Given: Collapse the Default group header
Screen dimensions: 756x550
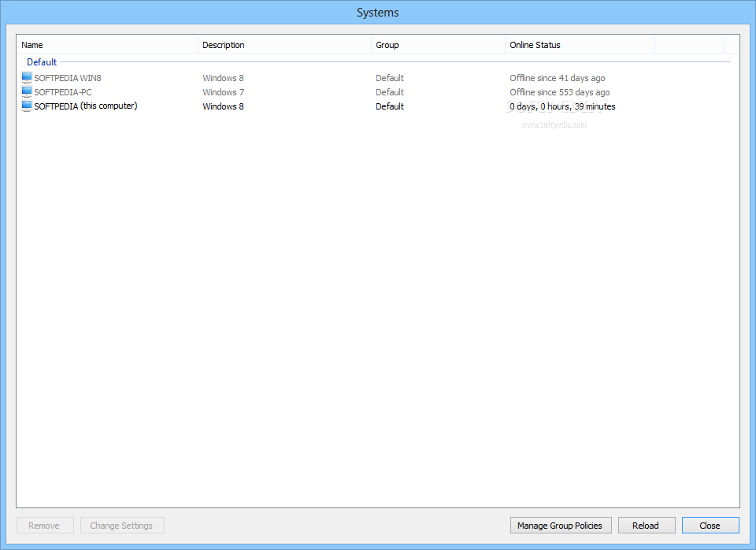Looking at the screenshot, I should pyautogui.click(x=42, y=62).
